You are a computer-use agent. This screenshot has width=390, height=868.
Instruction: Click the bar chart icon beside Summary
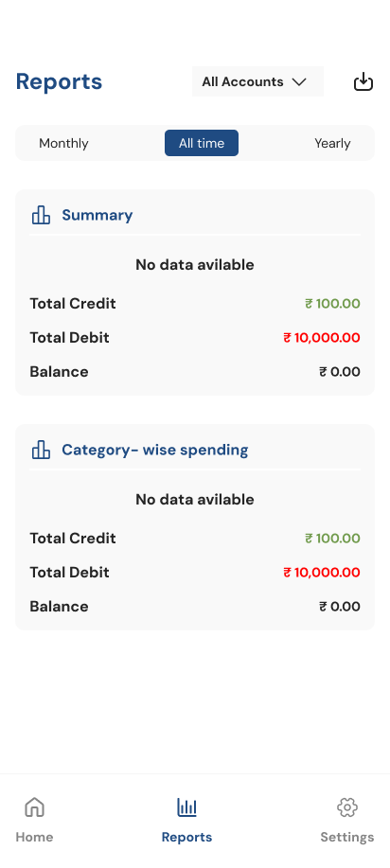pyautogui.click(x=41, y=215)
